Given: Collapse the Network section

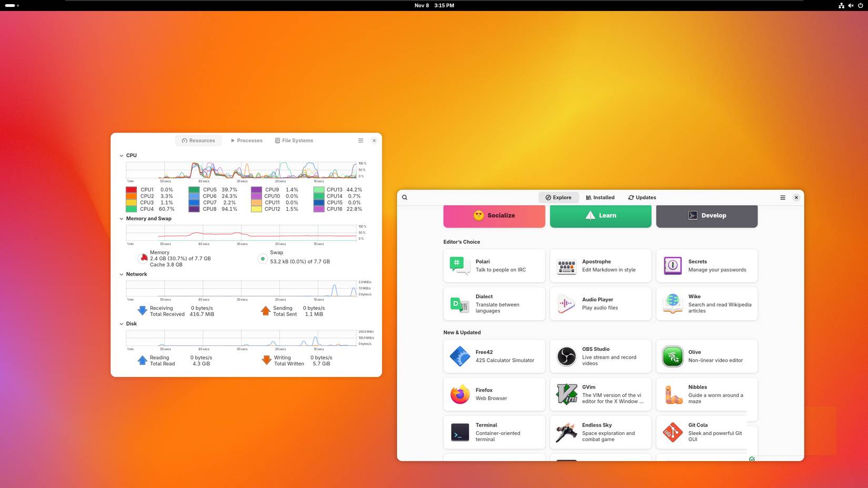Looking at the screenshot, I should click(x=122, y=274).
